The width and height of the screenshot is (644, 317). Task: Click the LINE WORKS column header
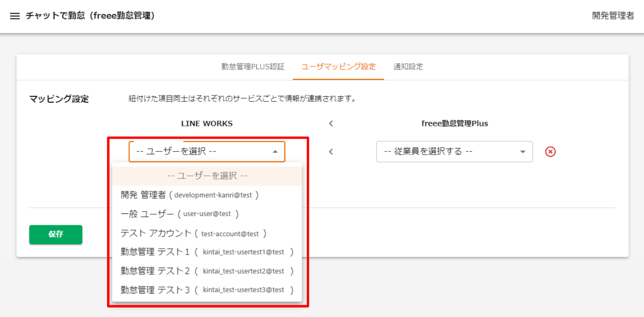click(x=207, y=124)
